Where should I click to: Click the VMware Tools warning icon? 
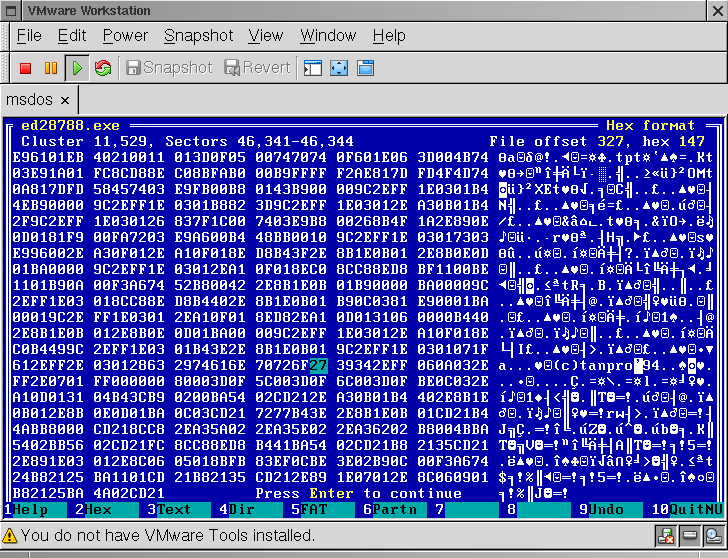tap(9, 536)
